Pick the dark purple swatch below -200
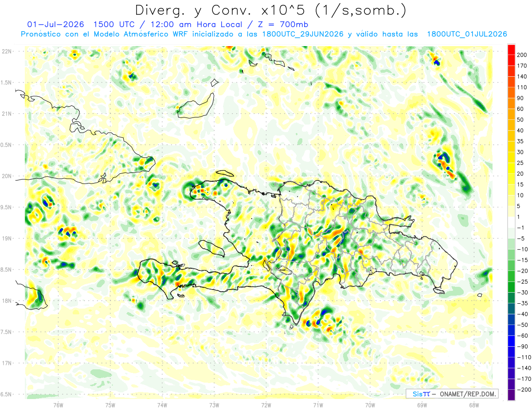 pos(511,395)
